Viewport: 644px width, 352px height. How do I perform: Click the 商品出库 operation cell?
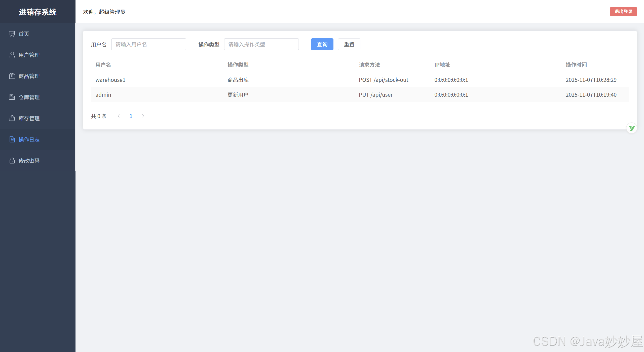click(x=238, y=80)
